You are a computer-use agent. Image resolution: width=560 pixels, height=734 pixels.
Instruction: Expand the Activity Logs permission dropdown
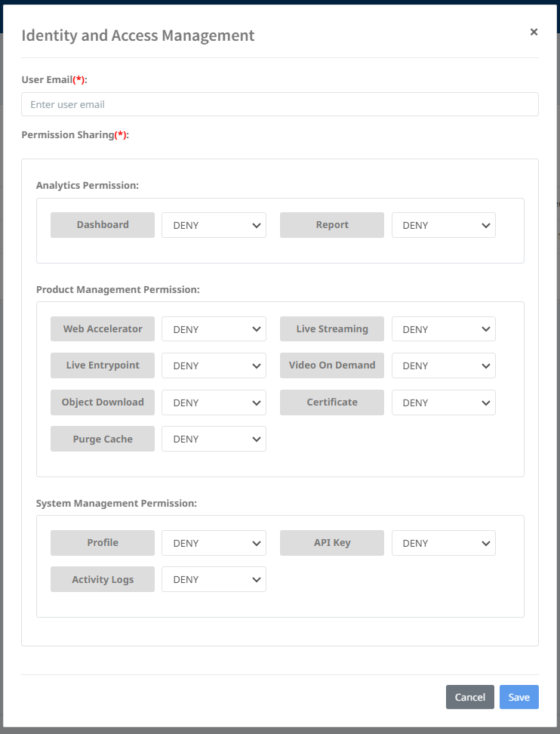click(214, 579)
